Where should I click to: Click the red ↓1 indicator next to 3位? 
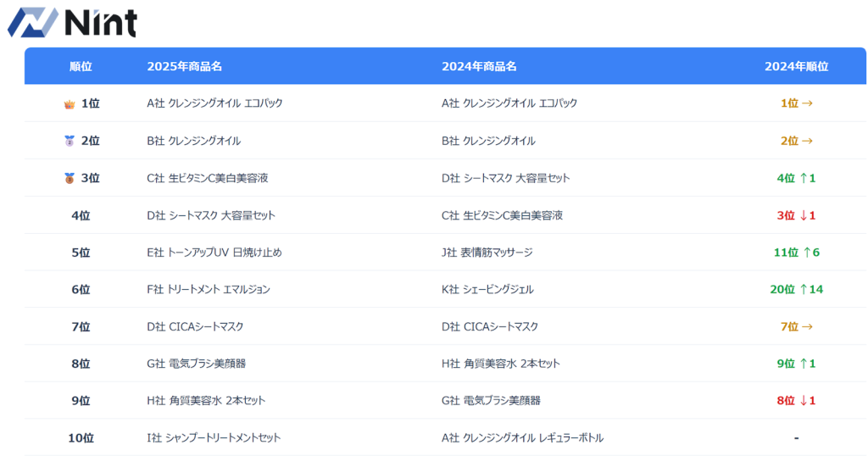(x=807, y=215)
